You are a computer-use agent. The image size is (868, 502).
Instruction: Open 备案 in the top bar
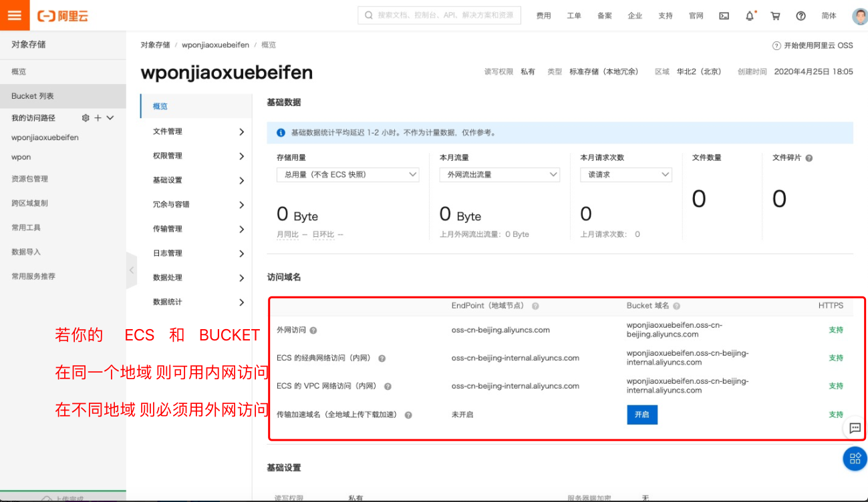(604, 16)
